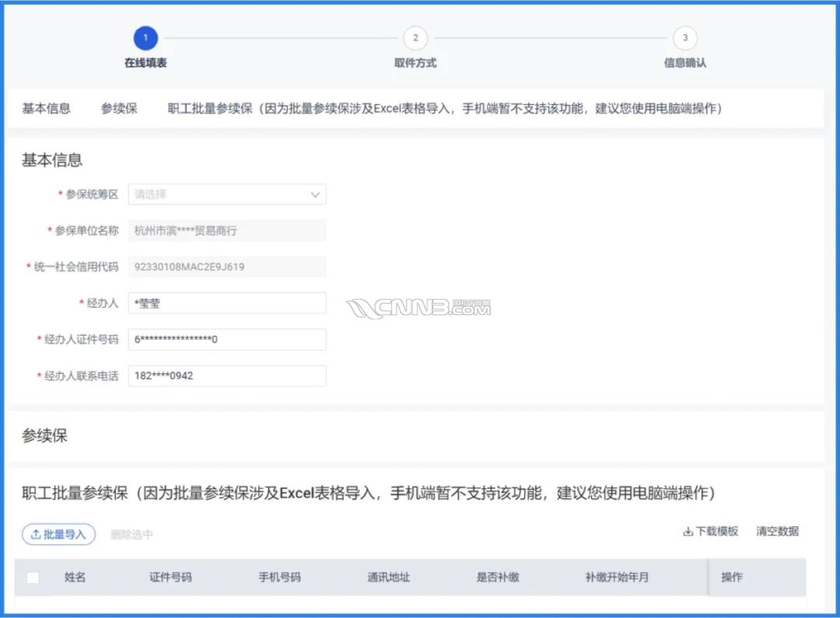840x618 pixels.
Task: Click the 姓名 column header
Action: pyautogui.click(x=75, y=578)
